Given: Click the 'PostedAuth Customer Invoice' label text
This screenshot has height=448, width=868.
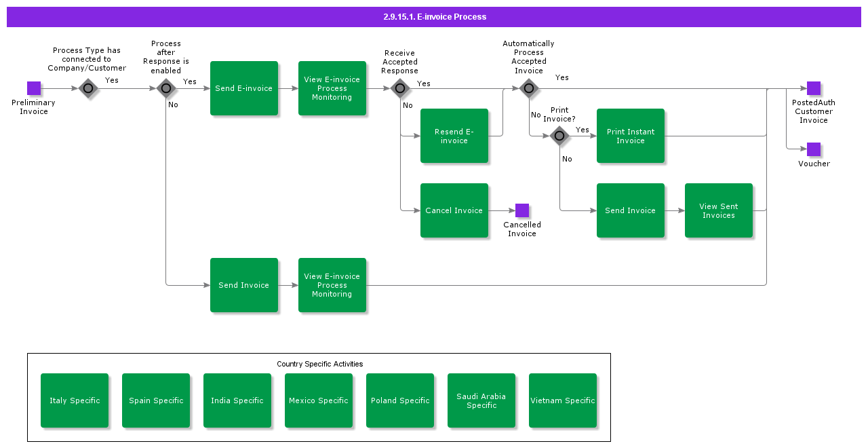Looking at the screenshot, I should [x=814, y=111].
